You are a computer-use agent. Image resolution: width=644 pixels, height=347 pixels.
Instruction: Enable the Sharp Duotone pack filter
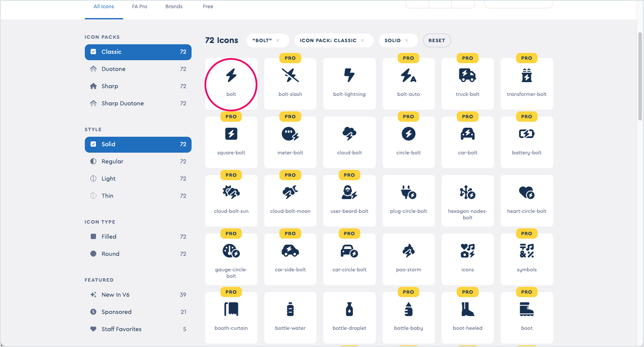coord(138,103)
